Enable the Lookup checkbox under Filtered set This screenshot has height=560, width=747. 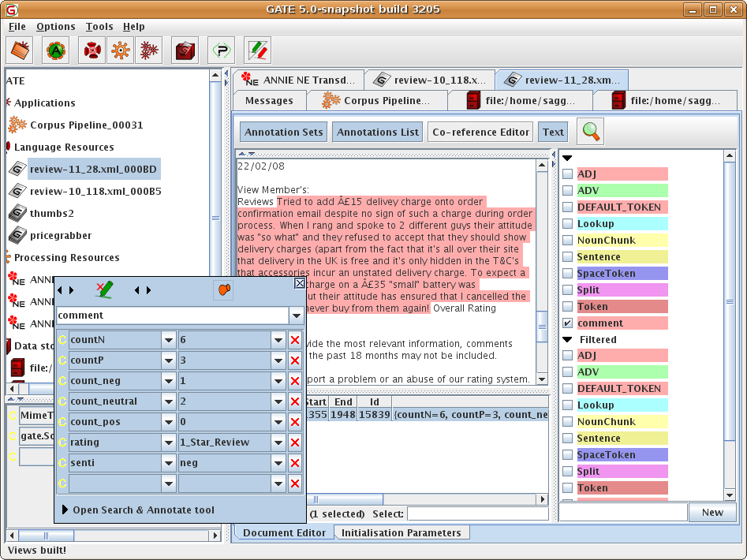point(567,405)
